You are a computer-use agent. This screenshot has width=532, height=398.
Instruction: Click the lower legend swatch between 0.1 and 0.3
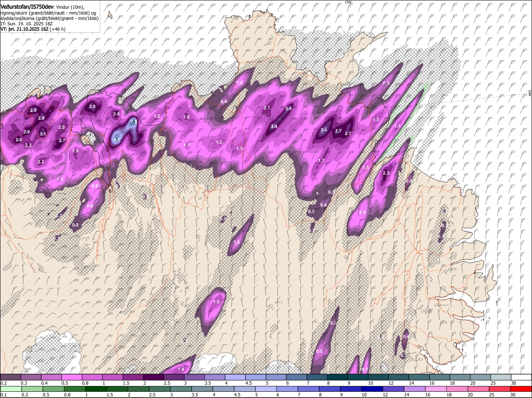click(x=11, y=389)
